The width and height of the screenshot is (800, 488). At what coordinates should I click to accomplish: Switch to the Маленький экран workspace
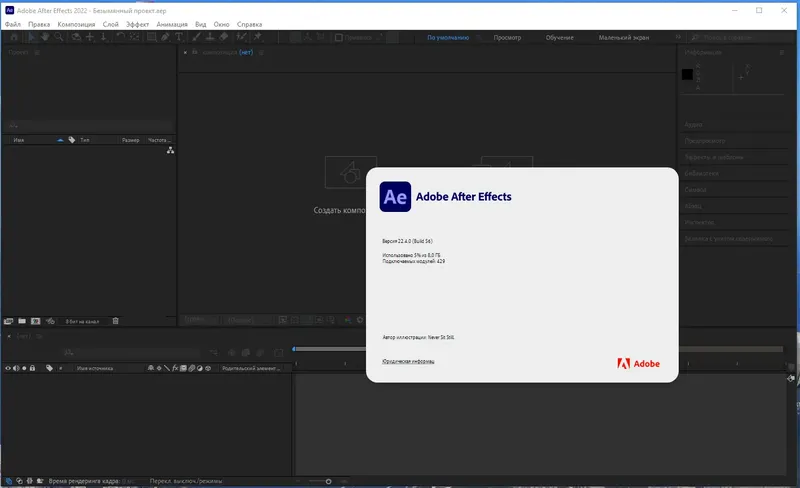[623, 37]
